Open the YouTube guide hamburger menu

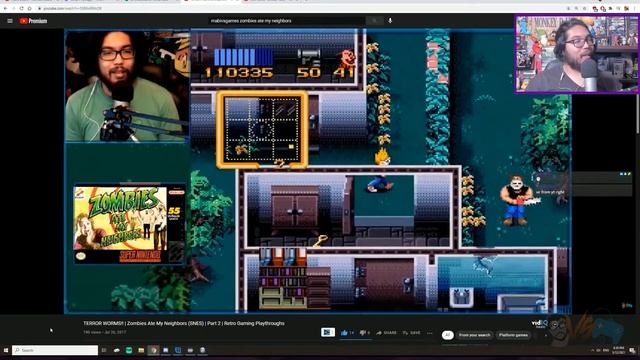pos(10,21)
